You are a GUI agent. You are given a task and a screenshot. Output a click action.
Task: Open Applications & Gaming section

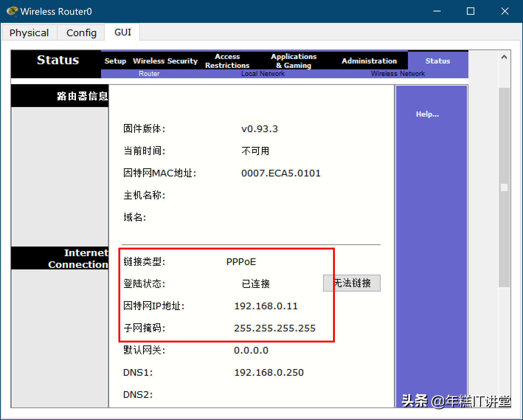(x=294, y=61)
